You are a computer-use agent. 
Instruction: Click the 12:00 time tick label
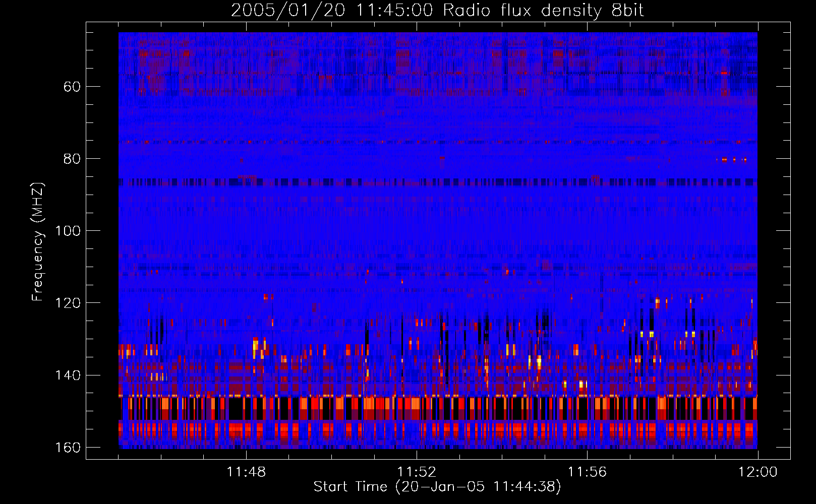pyautogui.click(x=758, y=472)
